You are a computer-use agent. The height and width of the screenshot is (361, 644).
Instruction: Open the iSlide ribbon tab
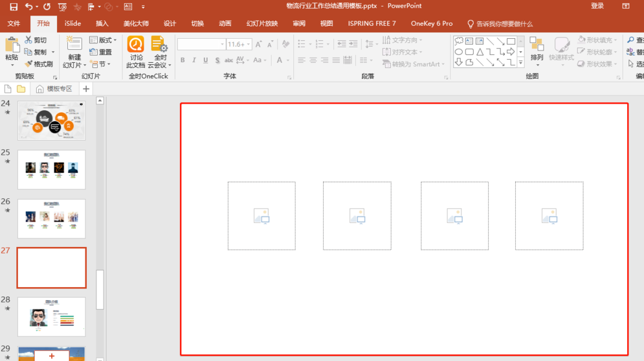[x=72, y=23]
